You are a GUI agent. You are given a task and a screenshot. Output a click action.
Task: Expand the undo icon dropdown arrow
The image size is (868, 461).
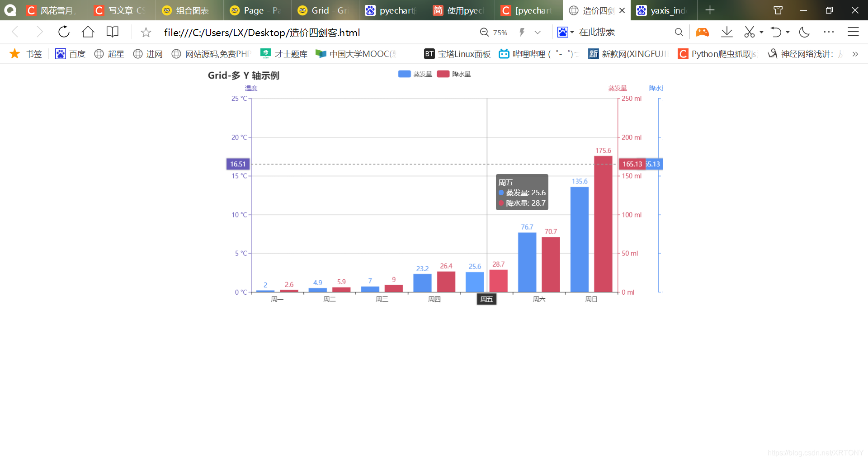(788, 32)
